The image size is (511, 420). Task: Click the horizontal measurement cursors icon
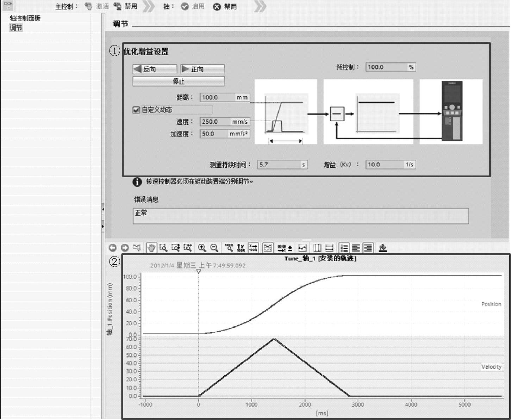(x=329, y=248)
